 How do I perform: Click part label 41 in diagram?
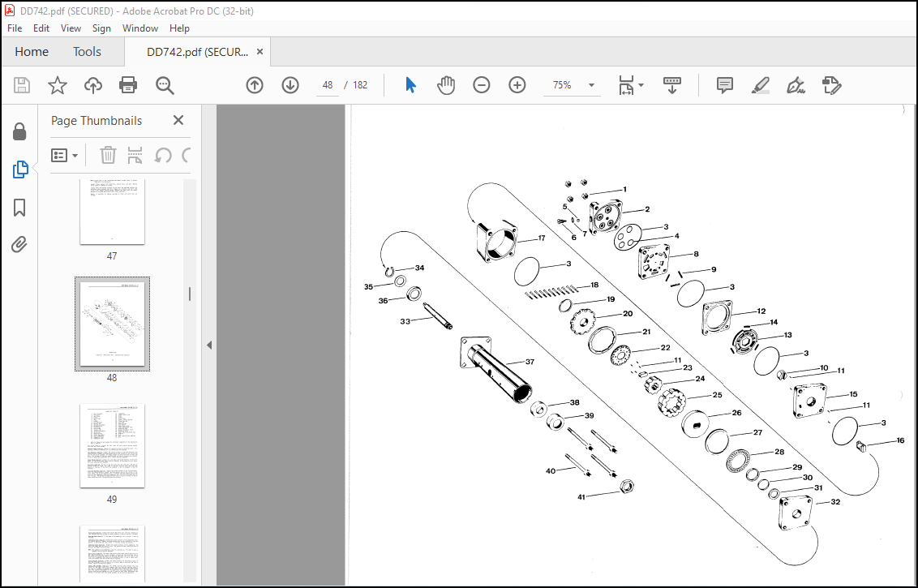pos(581,497)
